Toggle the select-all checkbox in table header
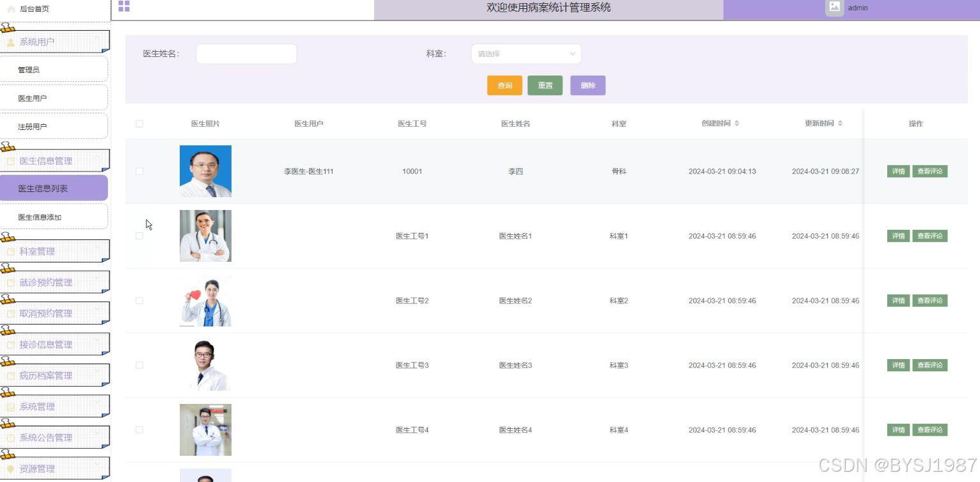The width and height of the screenshot is (980, 482). coord(139,124)
